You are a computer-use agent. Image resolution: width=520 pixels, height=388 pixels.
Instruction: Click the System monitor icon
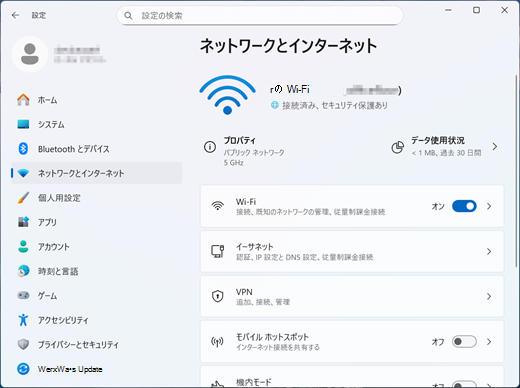coord(23,124)
